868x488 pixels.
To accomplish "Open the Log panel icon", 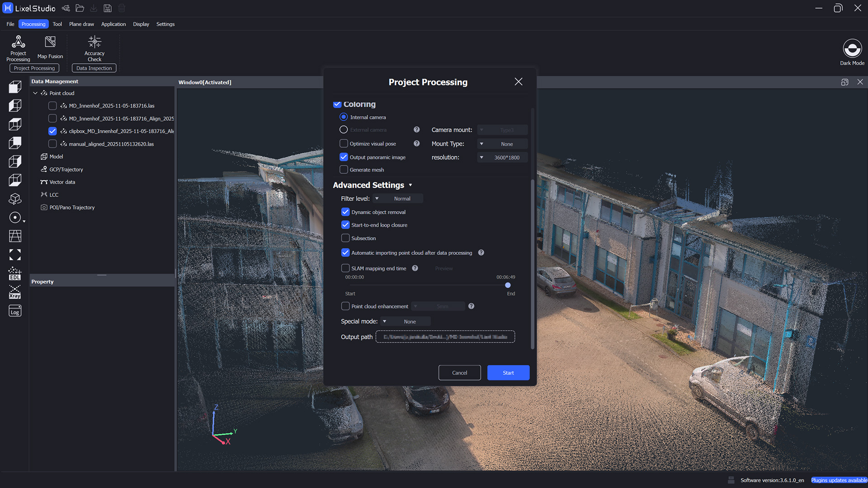I will click(15, 311).
